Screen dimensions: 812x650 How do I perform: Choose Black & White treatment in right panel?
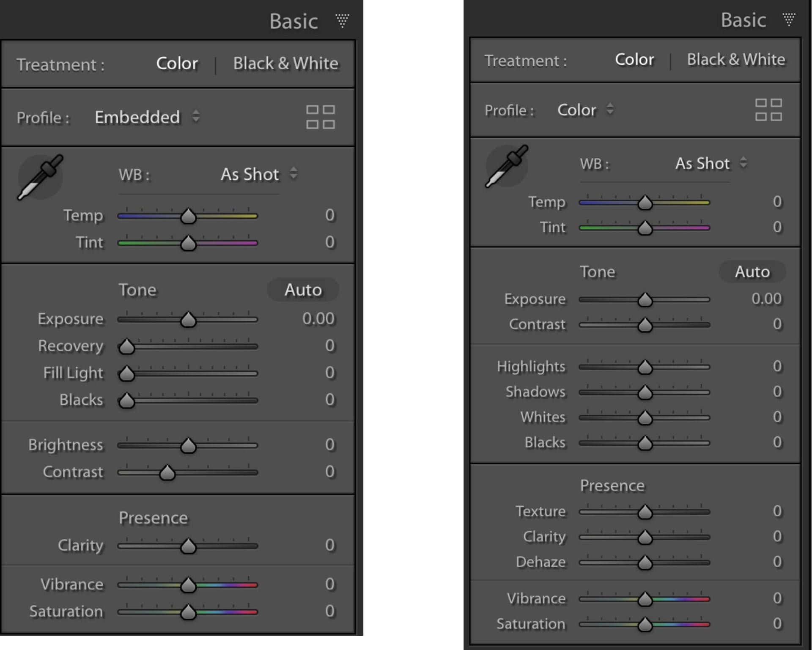736,60
